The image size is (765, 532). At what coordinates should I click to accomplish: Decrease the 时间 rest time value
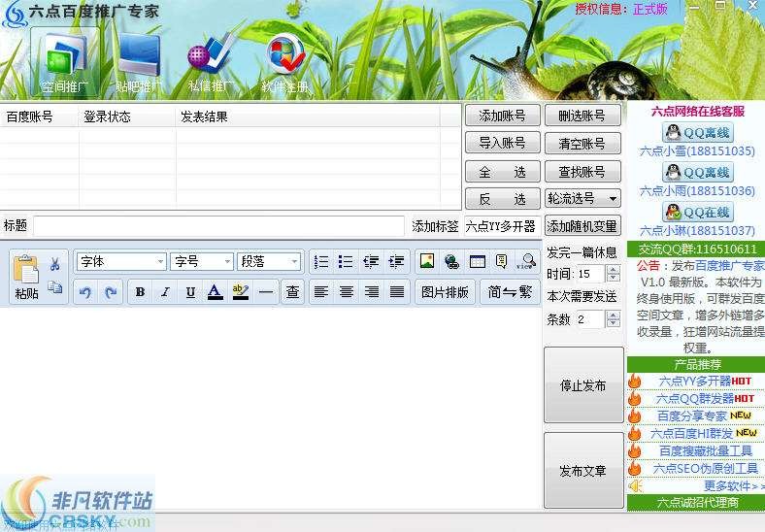tap(613, 278)
